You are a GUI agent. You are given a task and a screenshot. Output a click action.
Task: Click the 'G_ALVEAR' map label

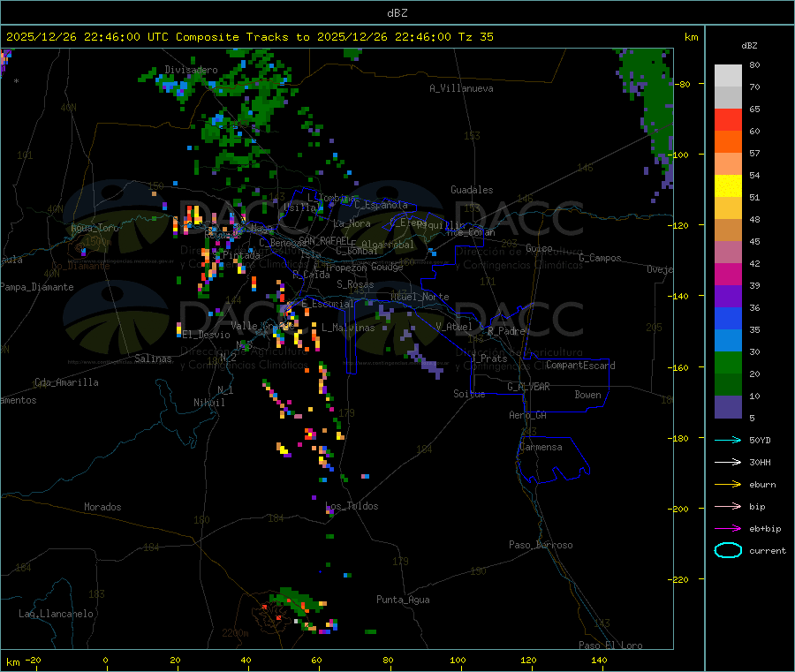tap(528, 387)
